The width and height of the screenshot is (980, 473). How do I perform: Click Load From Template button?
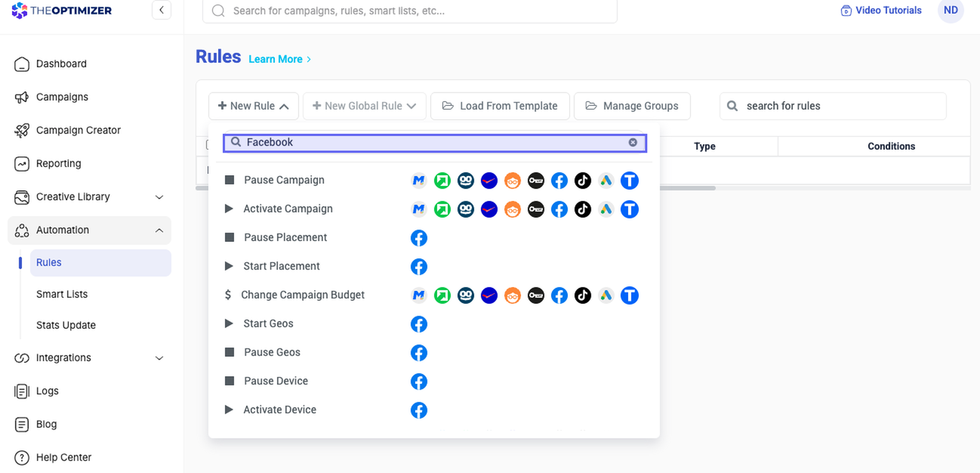tap(500, 107)
